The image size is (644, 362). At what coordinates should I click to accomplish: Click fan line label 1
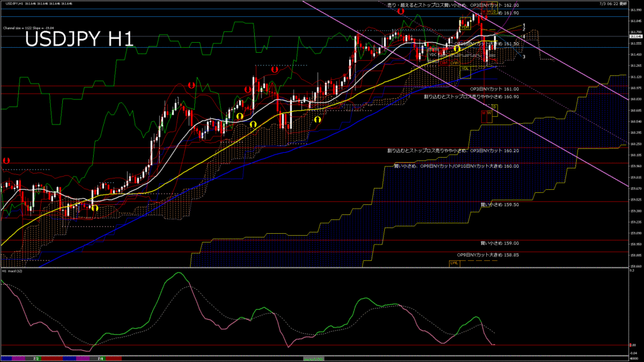pyautogui.click(x=525, y=25)
